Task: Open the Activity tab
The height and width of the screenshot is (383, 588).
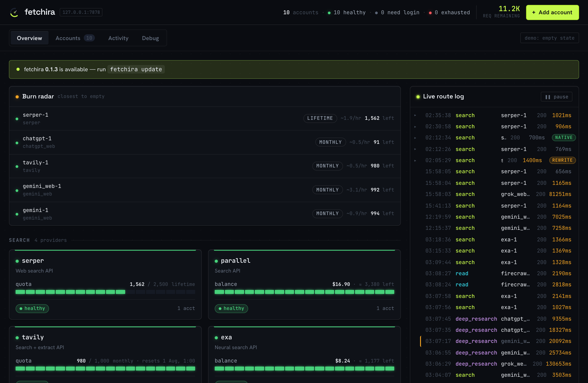Action: point(118,38)
